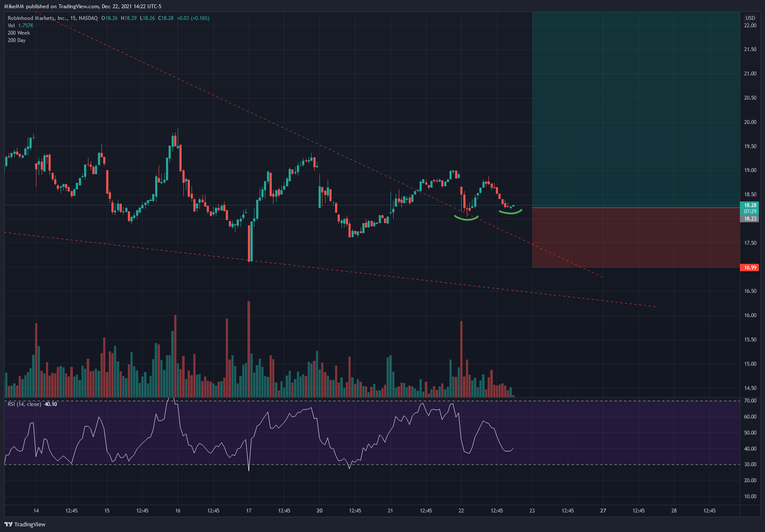This screenshot has width=765, height=532.
Task: Click the change value +0.03 (+0.16%)
Action: click(193, 18)
